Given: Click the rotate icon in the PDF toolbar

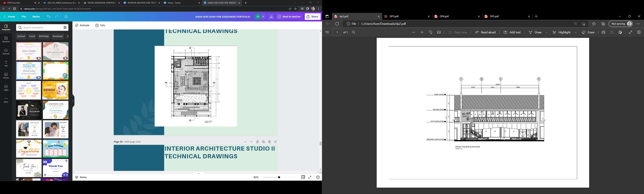Looking at the screenshot, I should pos(430,33).
